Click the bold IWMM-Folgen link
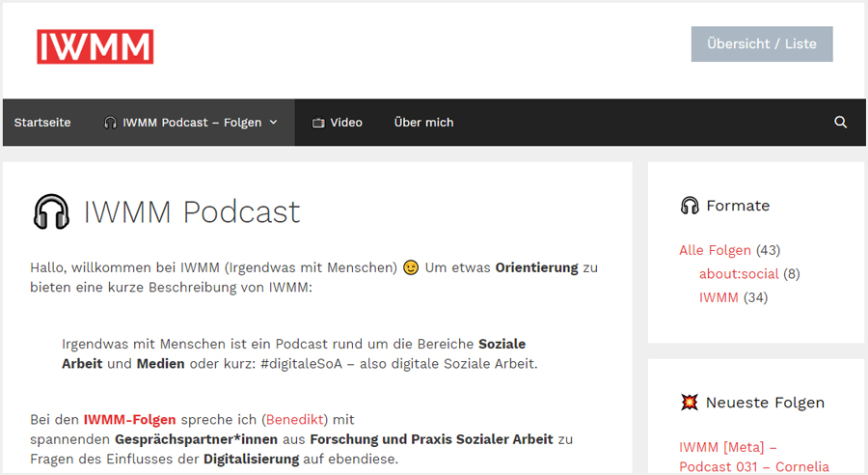This screenshot has width=868, height=475. [x=129, y=419]
